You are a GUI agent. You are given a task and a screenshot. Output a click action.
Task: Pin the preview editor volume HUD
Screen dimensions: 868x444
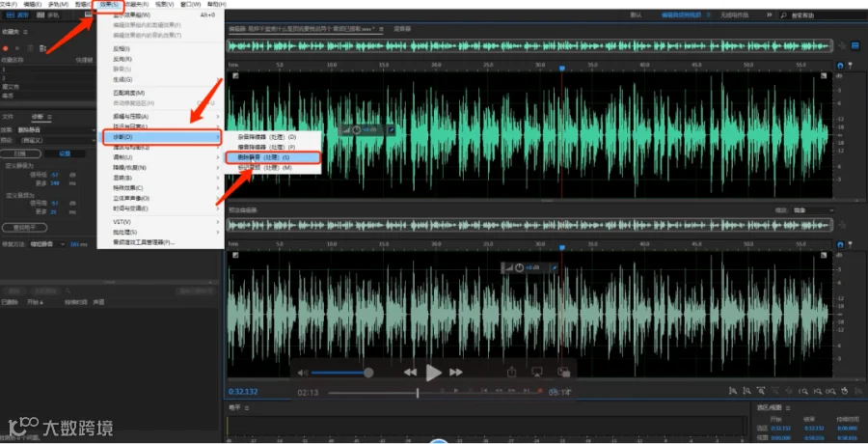pyautogui.click(x=555, y=267)
